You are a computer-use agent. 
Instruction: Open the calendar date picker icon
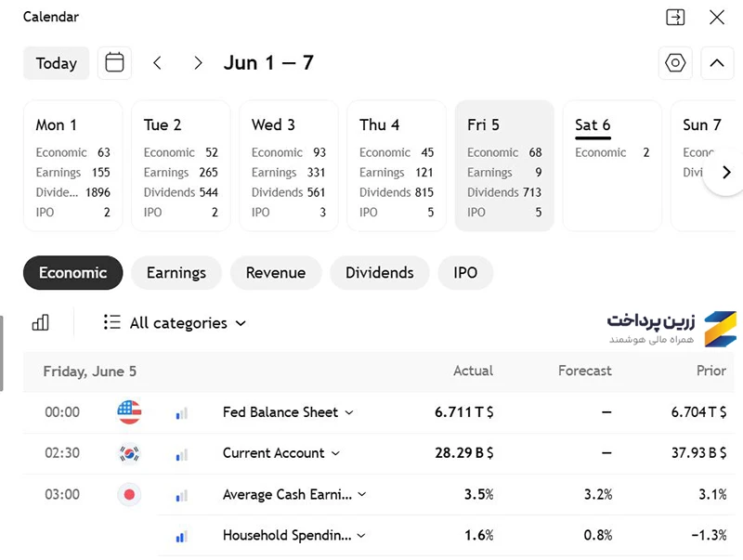[114, 62]
